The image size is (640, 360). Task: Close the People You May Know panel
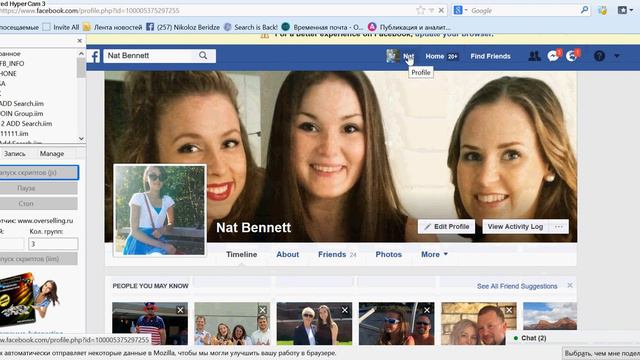click(570, 286)
